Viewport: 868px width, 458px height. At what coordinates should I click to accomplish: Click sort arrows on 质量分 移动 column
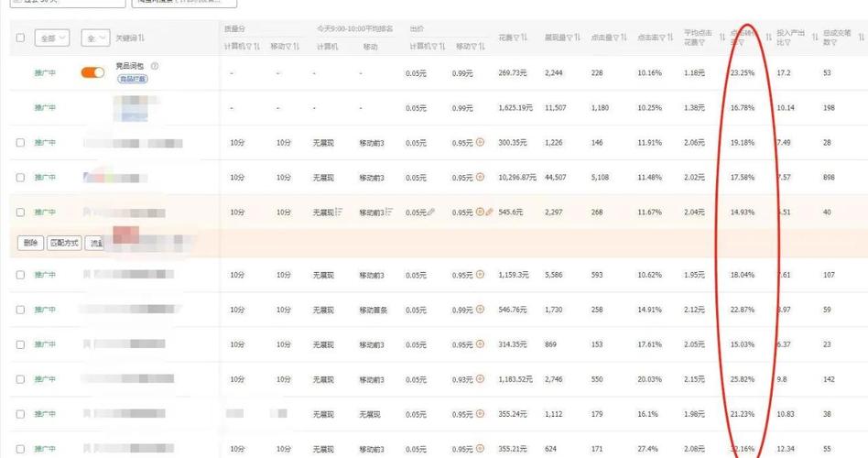tap(295, 47)
